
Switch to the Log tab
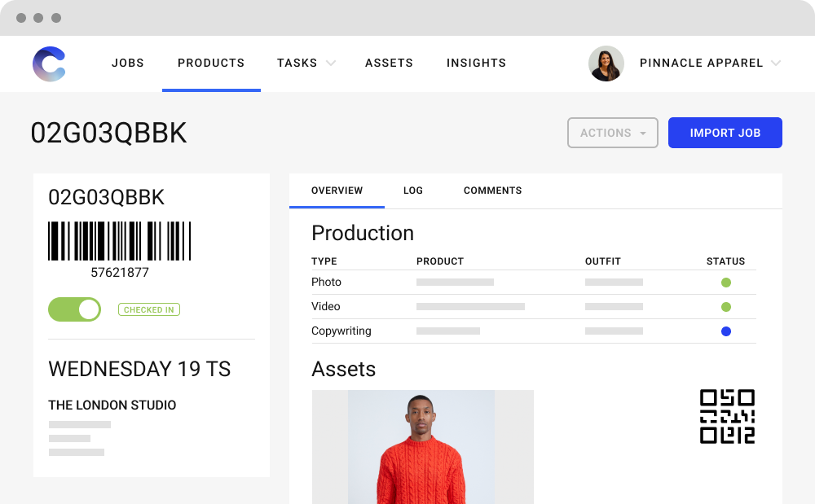[x=412, y=191]
